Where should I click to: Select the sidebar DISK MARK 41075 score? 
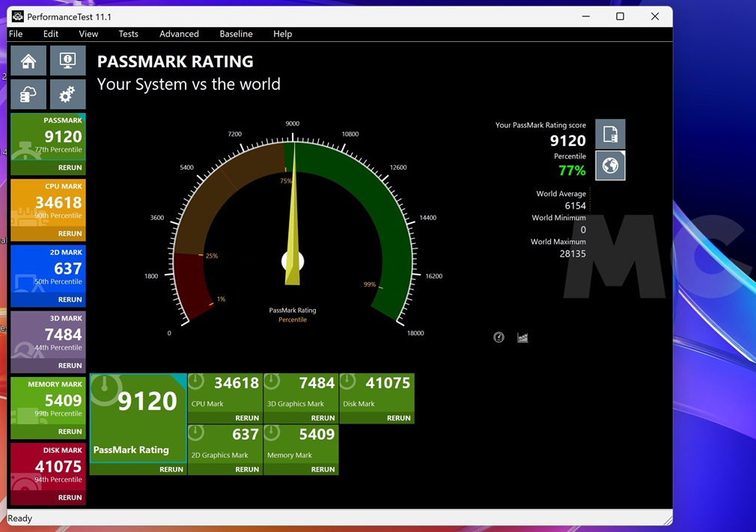[x=58, y=466]
